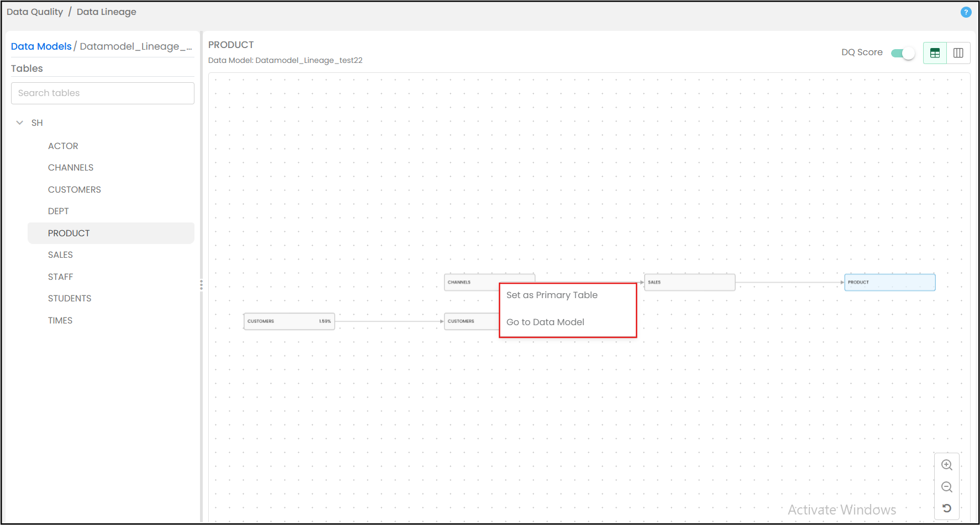The height and width of the screenshot is (525, 980).
Task: Switch to column view icon
Action: pos(958,53)
